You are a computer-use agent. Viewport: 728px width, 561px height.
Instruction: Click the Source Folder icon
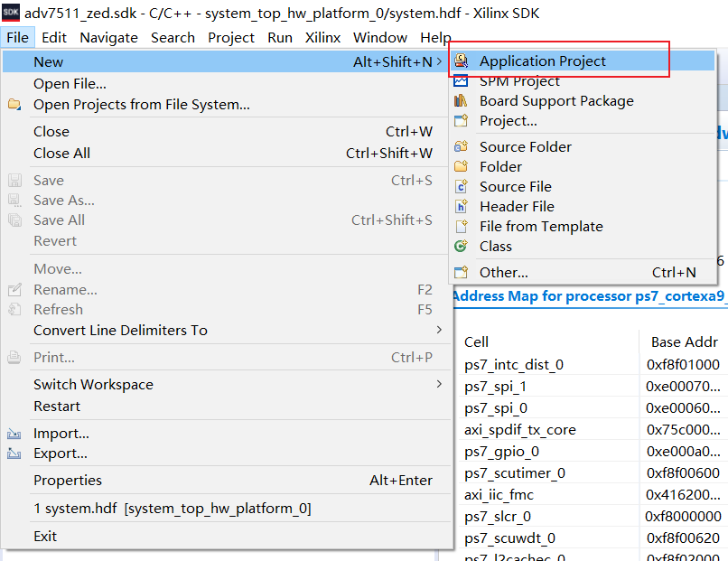pos(461,146)
